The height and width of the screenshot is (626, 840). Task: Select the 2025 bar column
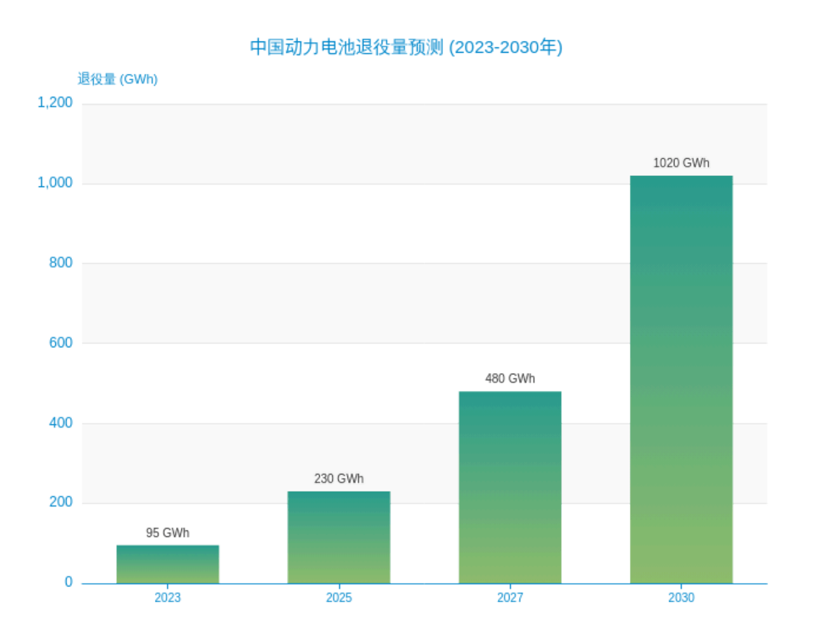pos(338,537)
